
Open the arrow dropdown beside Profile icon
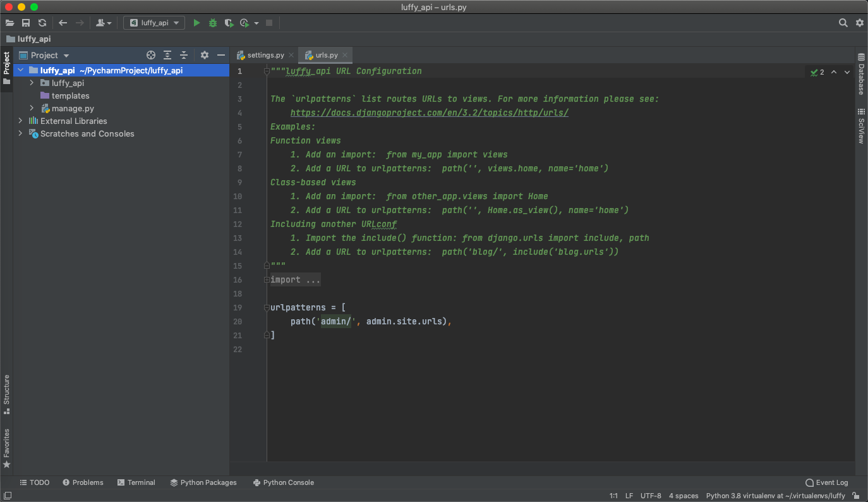[x=256, y=23]
